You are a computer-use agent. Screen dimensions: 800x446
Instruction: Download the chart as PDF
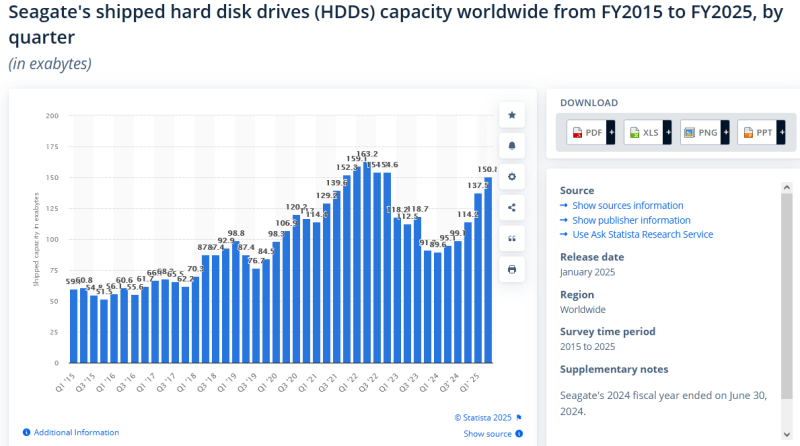point(586,133)
